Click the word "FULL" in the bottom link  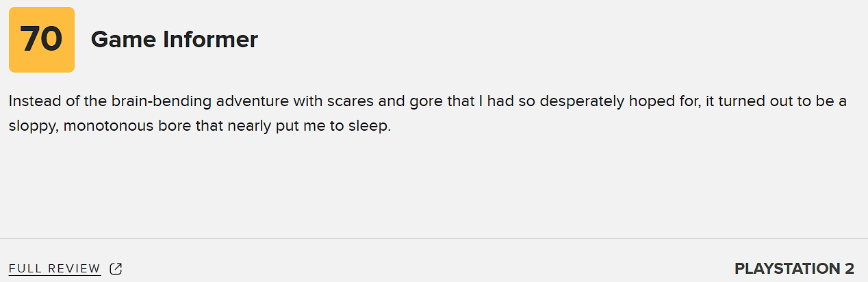click(x=24, y=268)
